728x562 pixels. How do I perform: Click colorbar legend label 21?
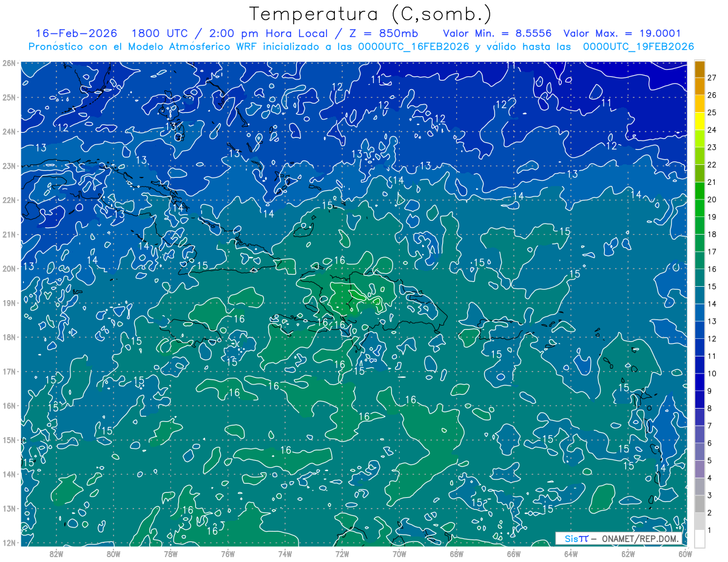(x=712, y=182)
